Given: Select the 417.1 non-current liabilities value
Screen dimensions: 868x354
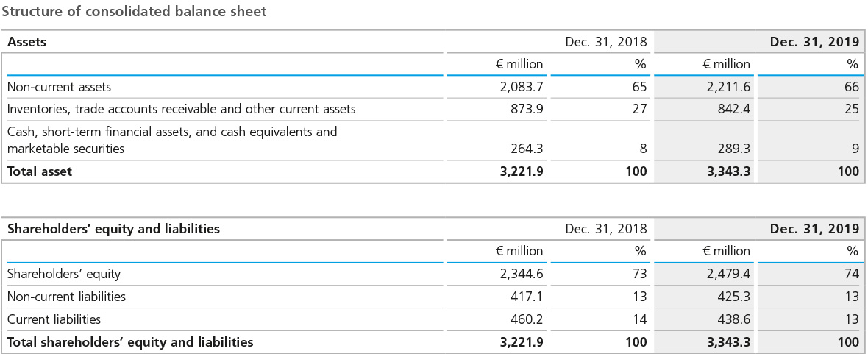Looking at the screenshot, I should (x=527, y=297).
